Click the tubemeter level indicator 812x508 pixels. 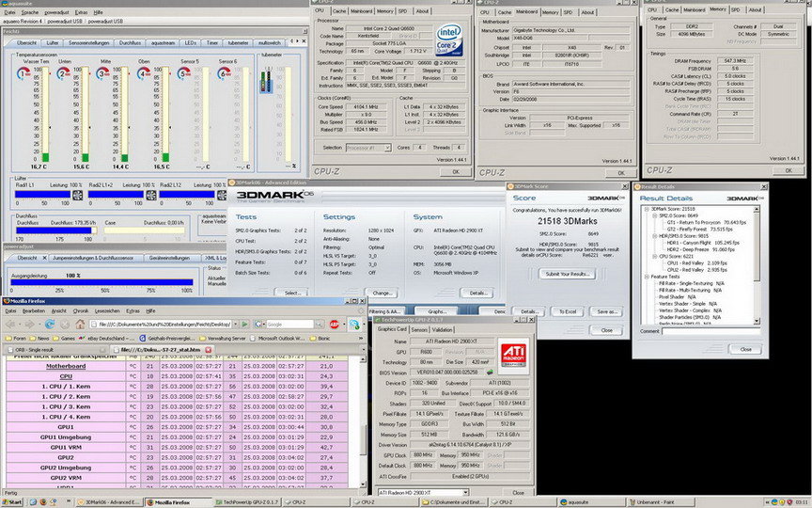pos(266,80)
